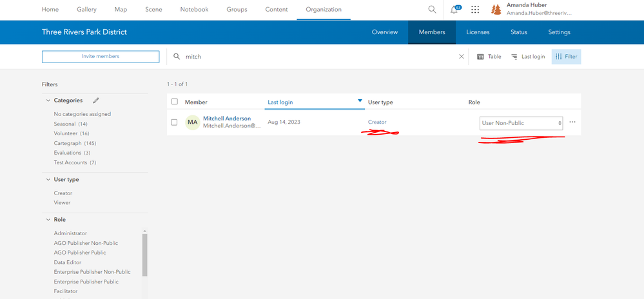Filter role by AGO Publisher Non-Public

(86, 243)
